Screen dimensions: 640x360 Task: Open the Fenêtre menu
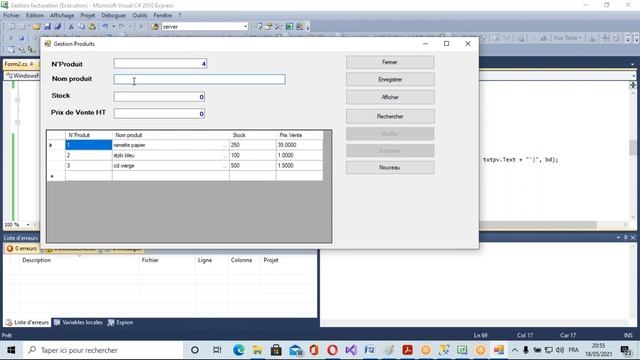point(162,15)
